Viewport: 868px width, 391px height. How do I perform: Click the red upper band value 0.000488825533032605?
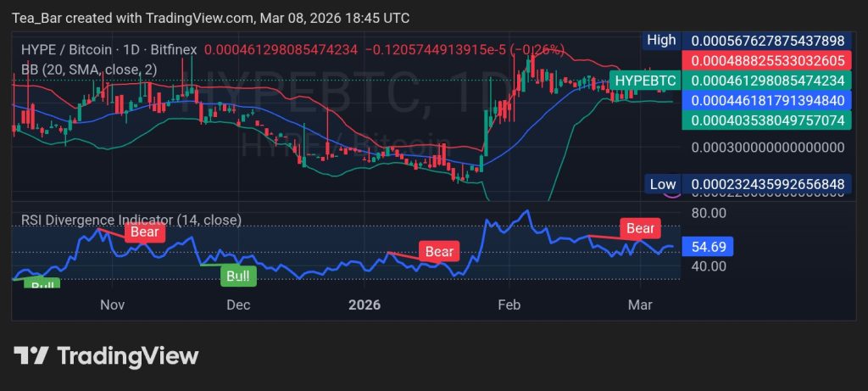pos(767,60)
